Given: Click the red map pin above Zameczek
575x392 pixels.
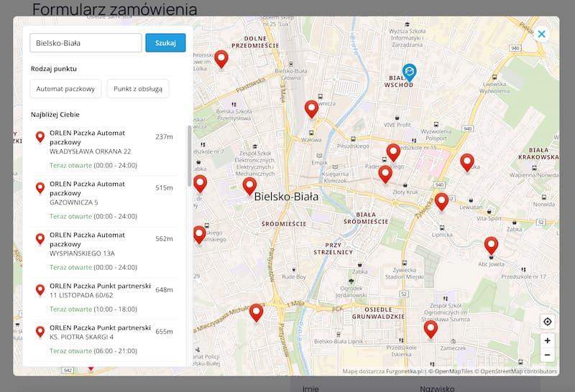Looking at the screenshot, I should [431, 330].
